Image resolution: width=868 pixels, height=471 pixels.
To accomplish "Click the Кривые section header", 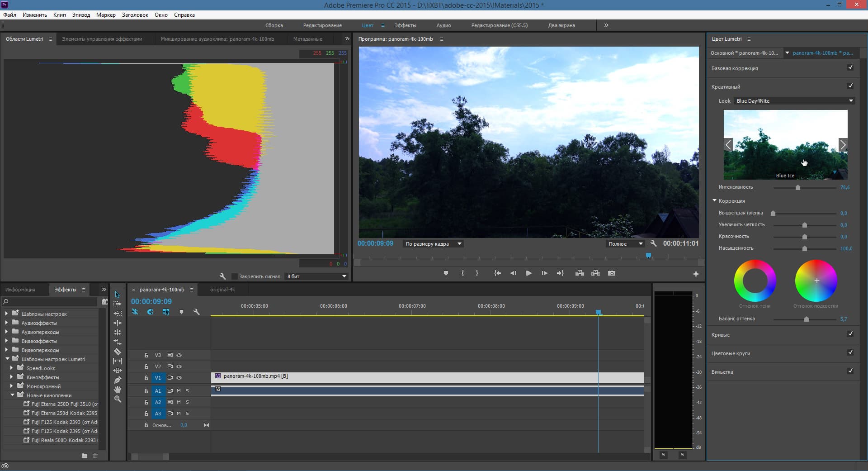I will (721, 335).
